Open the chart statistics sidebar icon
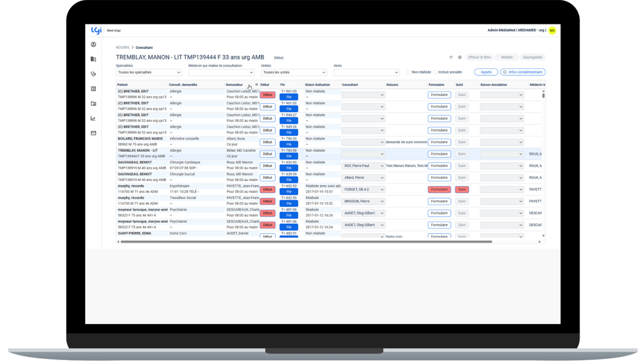This screenshot has width=644, height=362. [93, 119]
